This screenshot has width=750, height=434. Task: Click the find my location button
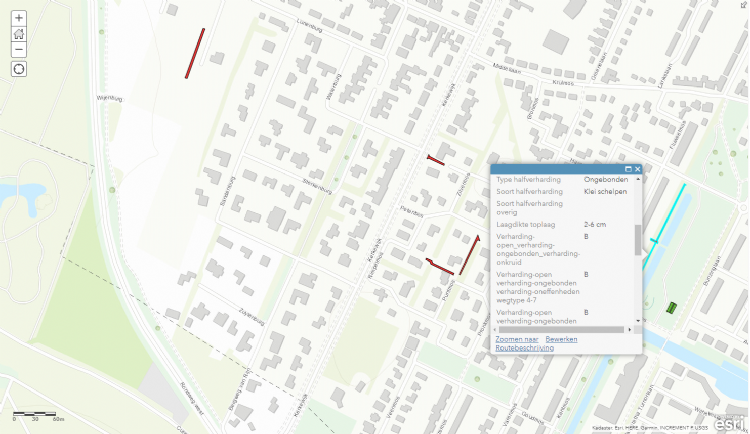(19, 69)
